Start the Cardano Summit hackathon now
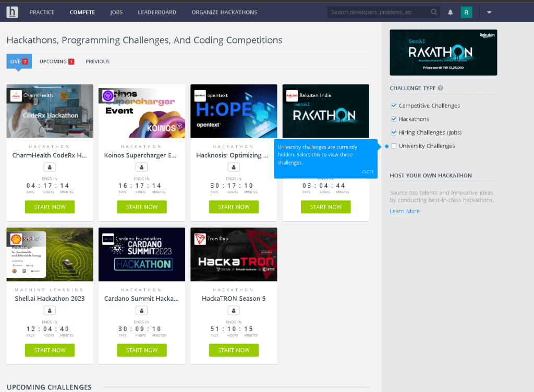 [142, 350]
